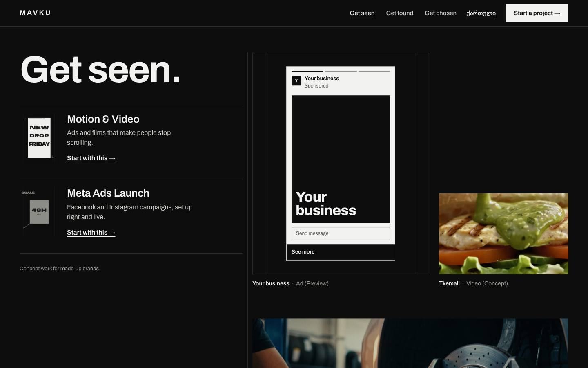Open the Motion & Video heading
Screen dimensions: 588x368
(x=103, y=119)
